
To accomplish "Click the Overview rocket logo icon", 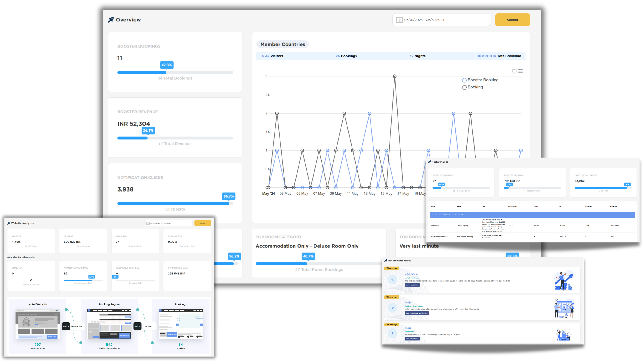I will (x=111, y=20).
